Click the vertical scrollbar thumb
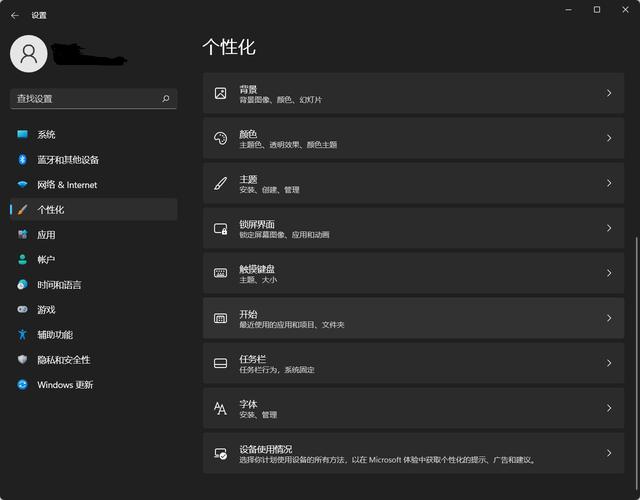 pos(636,362)
